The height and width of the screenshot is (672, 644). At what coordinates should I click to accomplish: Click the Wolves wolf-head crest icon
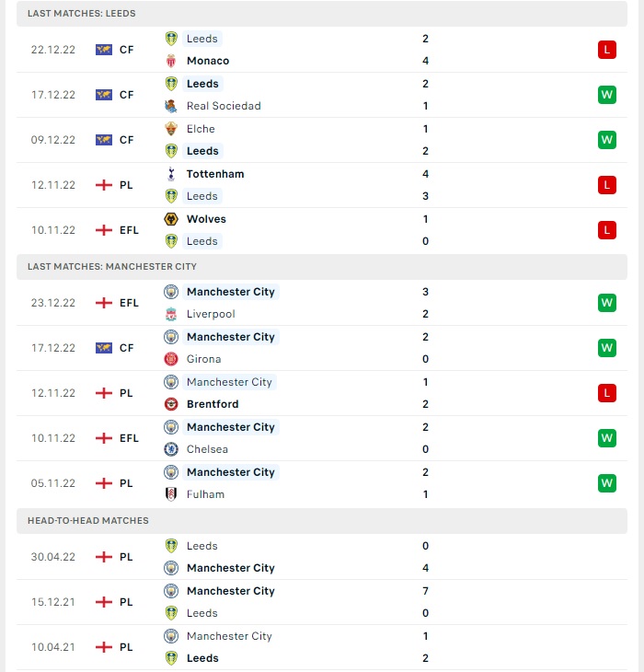tap(171, 219)
